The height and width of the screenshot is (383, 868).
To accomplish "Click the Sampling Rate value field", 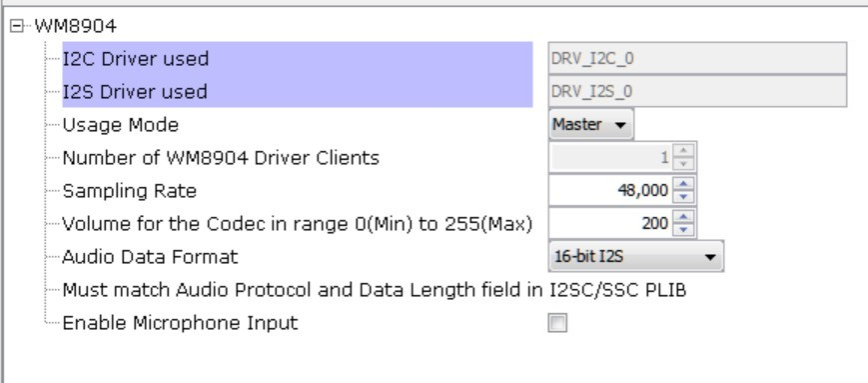I will point(610,191).
